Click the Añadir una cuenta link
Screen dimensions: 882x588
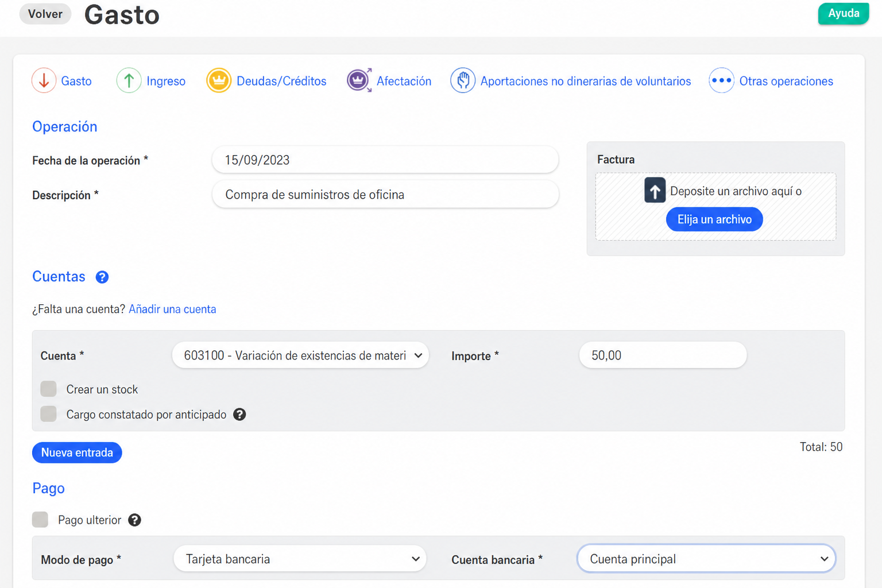click(172, 309)
